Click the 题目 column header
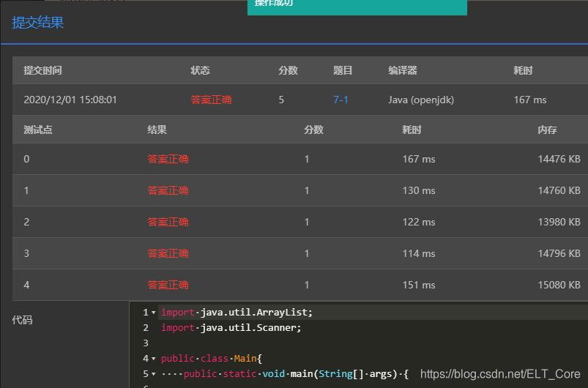 click(343, 70)
